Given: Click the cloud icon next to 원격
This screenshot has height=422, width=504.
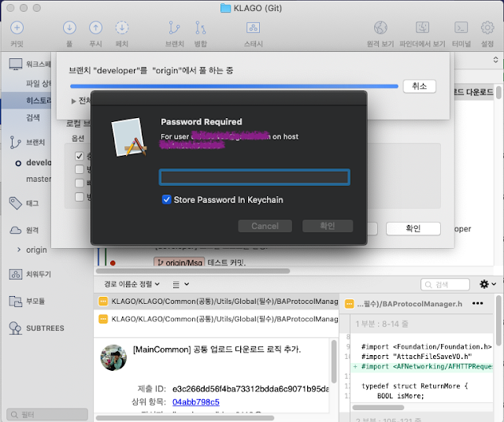Looking at the screenshot, I should pos(15,230).
